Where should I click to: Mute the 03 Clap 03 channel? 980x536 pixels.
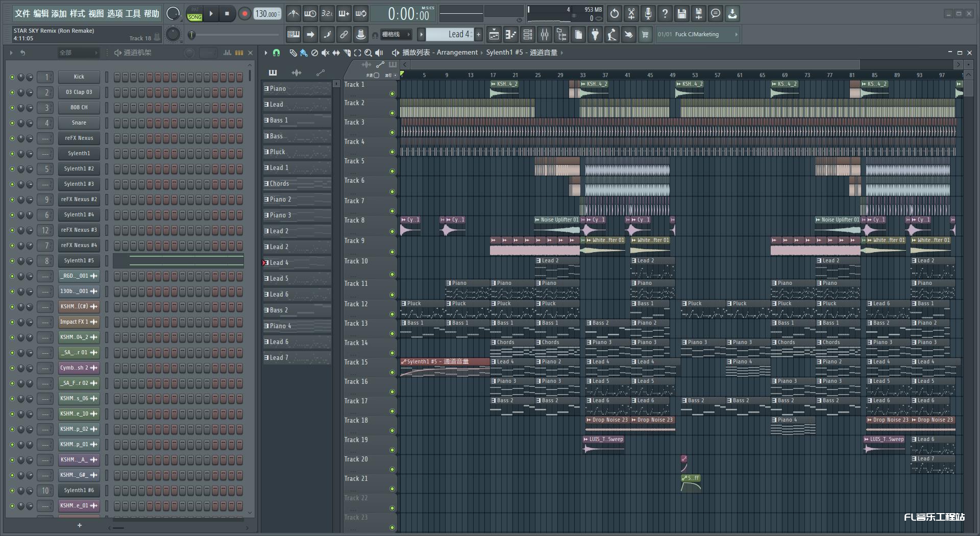coord(12,92)
